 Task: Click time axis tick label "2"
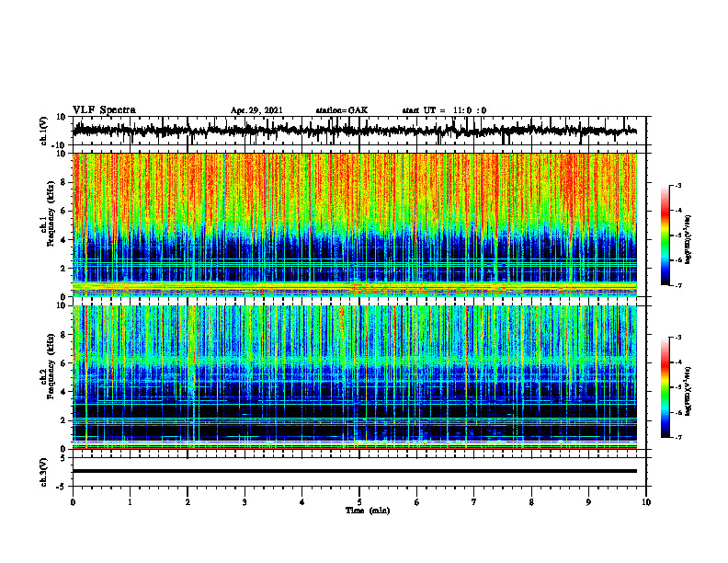[x=188, y=502]
